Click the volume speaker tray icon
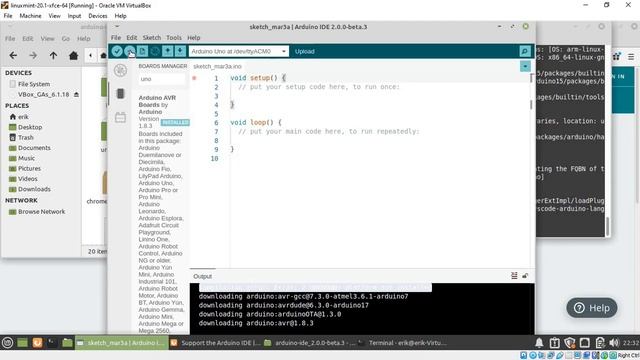The width and height of the screenshot is (640, 360). (614, 343)
